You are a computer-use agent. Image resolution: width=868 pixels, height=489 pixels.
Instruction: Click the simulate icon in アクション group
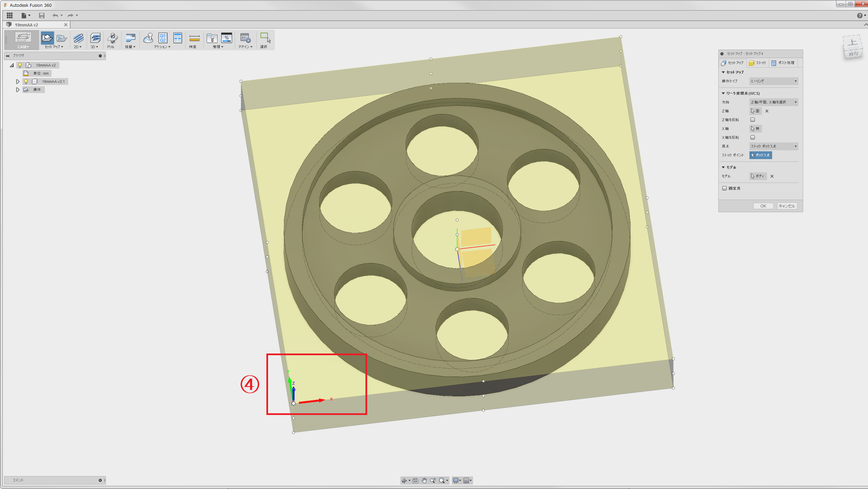148,38
